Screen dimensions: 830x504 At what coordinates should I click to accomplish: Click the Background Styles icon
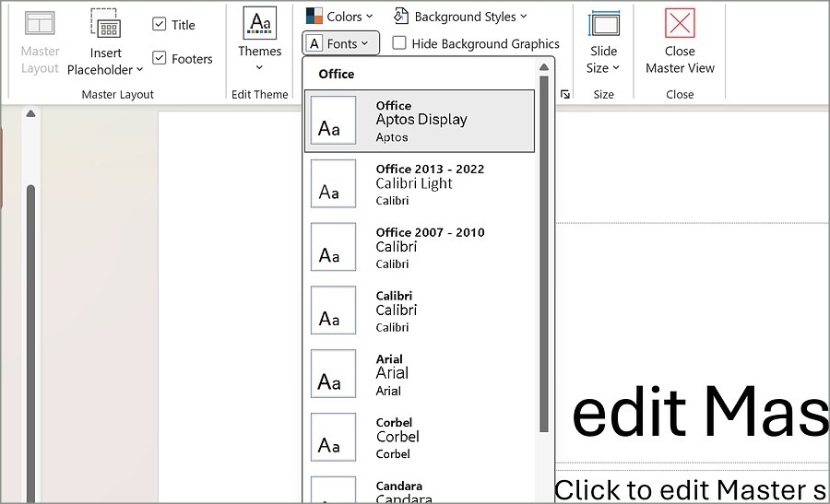pyautogui.click(x=401, y=16)
